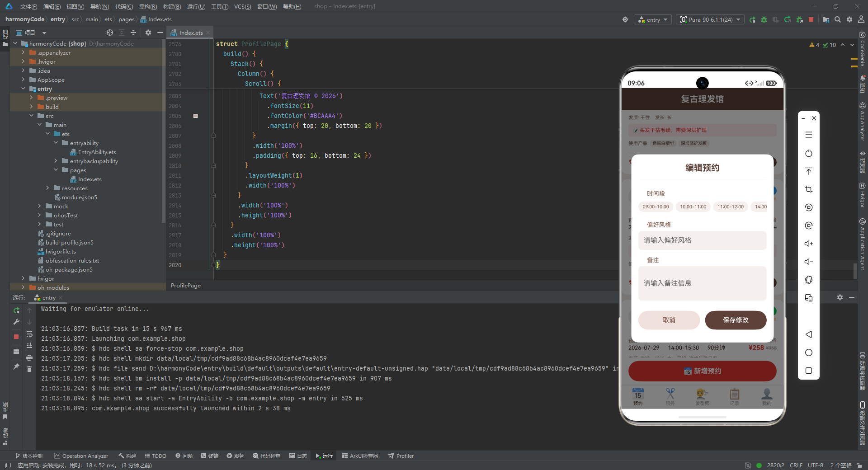868x470 pixels.
Task: Toggle scroll to end in run console
Action: pos(29,346)
